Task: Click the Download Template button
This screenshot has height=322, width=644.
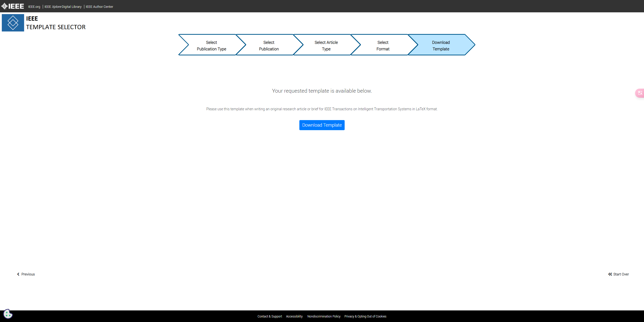Action: pyautogui.click(x=322, y=125)
